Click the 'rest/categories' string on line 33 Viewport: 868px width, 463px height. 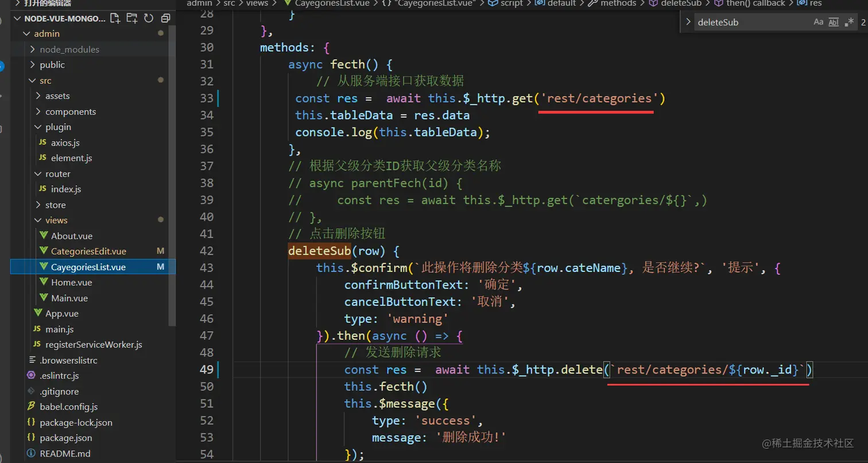point(600,98)
